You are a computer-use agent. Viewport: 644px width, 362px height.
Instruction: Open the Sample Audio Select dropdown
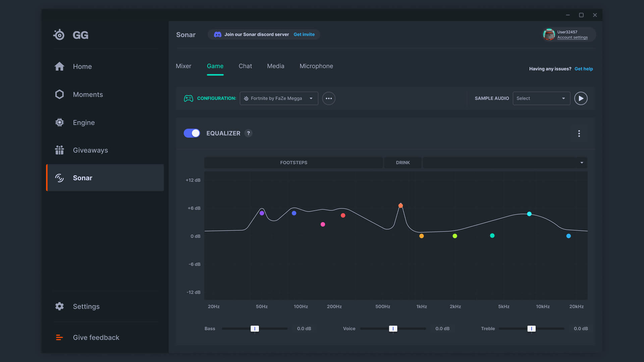click(x=541, y=99)
